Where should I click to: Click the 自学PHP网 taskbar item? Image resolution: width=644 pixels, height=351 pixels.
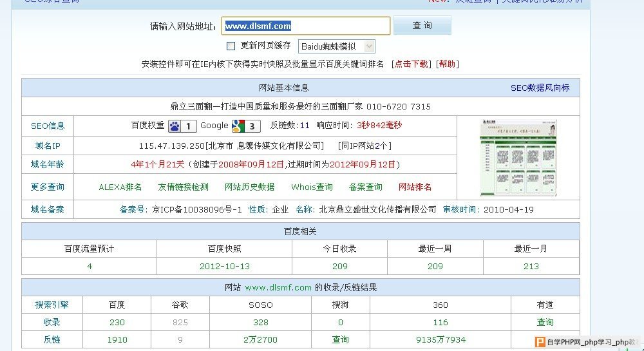pos(589,343)
